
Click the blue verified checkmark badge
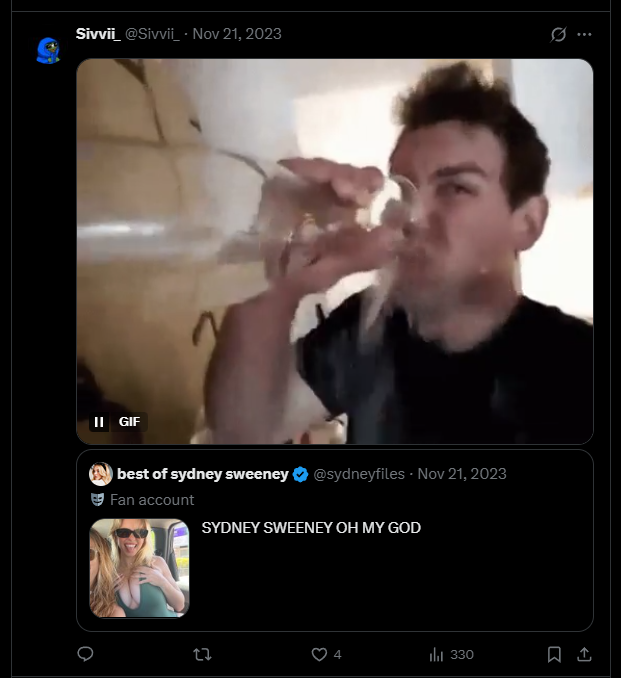(301, 474)
